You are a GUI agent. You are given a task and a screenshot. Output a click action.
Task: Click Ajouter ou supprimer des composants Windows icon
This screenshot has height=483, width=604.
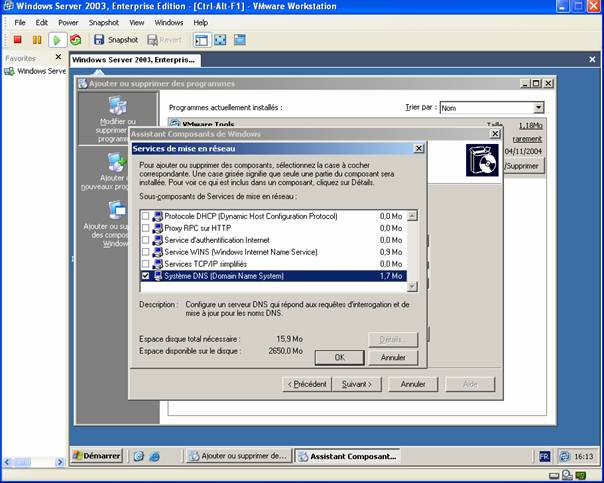pyautogui.click(x=117, y=210)
